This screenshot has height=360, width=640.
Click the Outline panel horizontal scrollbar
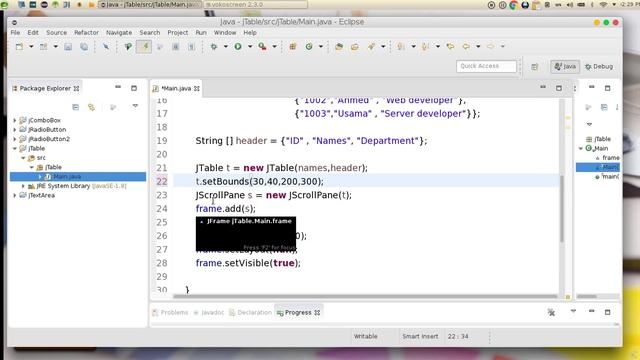point(587,297)
